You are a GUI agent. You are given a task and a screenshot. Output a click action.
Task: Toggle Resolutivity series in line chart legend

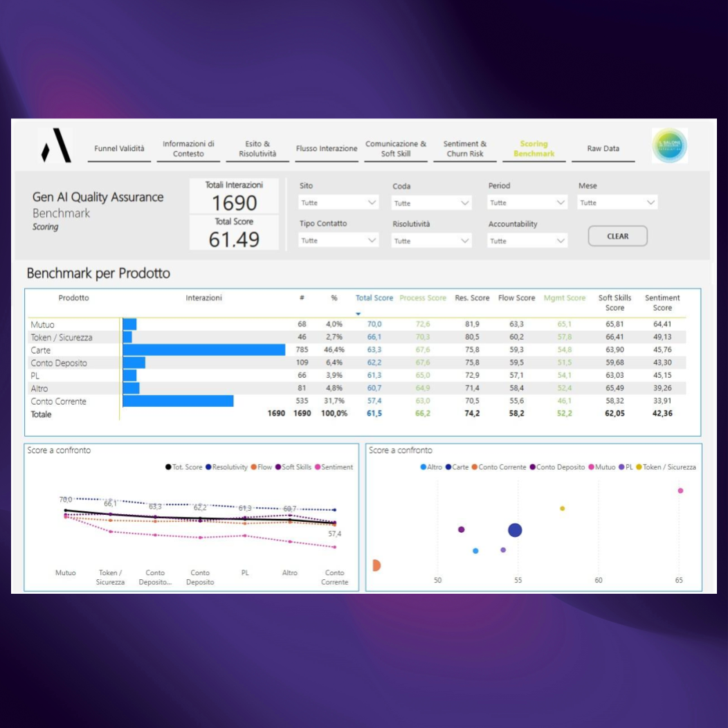[x=228, y=467]
